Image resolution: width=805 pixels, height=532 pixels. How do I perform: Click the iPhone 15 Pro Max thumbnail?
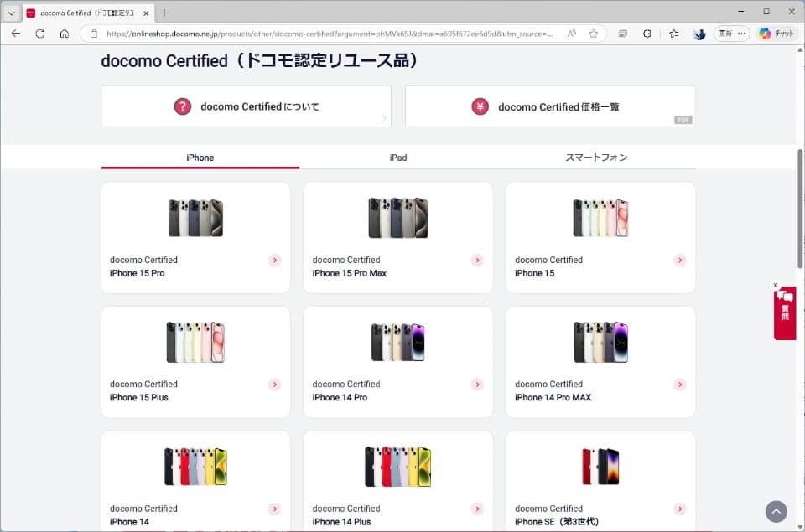pyautogui.click(x=397, y=218)
